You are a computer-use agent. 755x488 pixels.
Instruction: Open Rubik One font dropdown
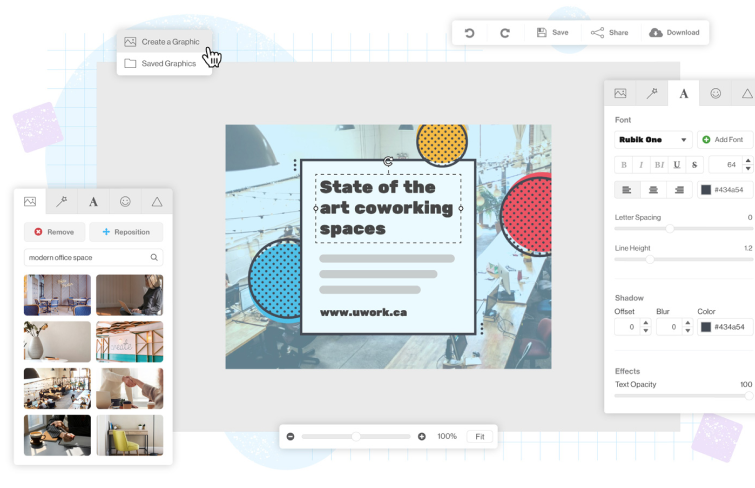[x=653, y=139]
